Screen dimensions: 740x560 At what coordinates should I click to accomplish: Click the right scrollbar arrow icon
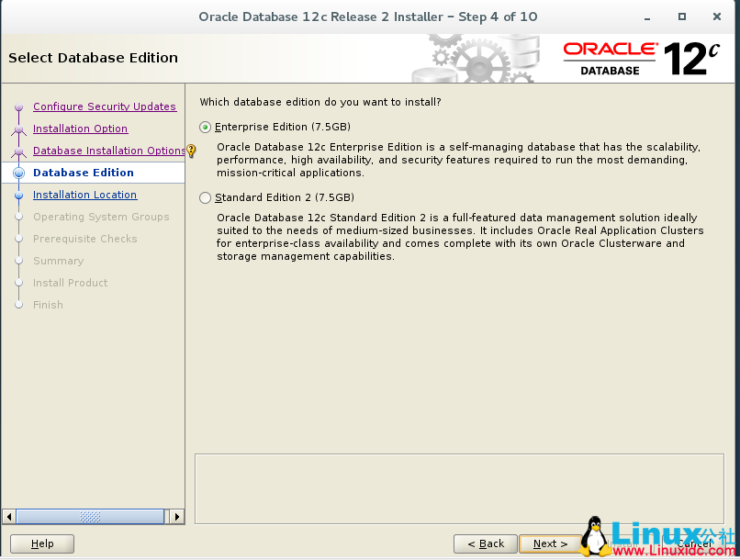click(176, 516)
